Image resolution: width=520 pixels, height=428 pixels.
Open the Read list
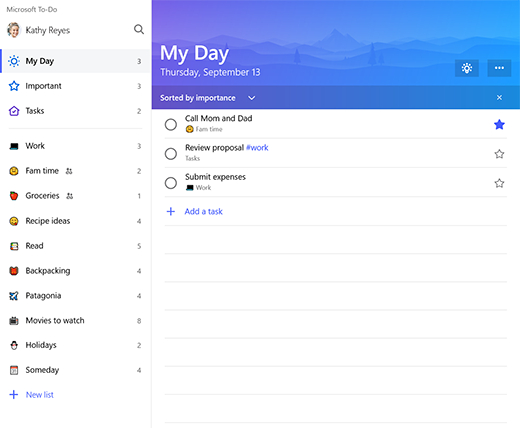tap(76, 246)
